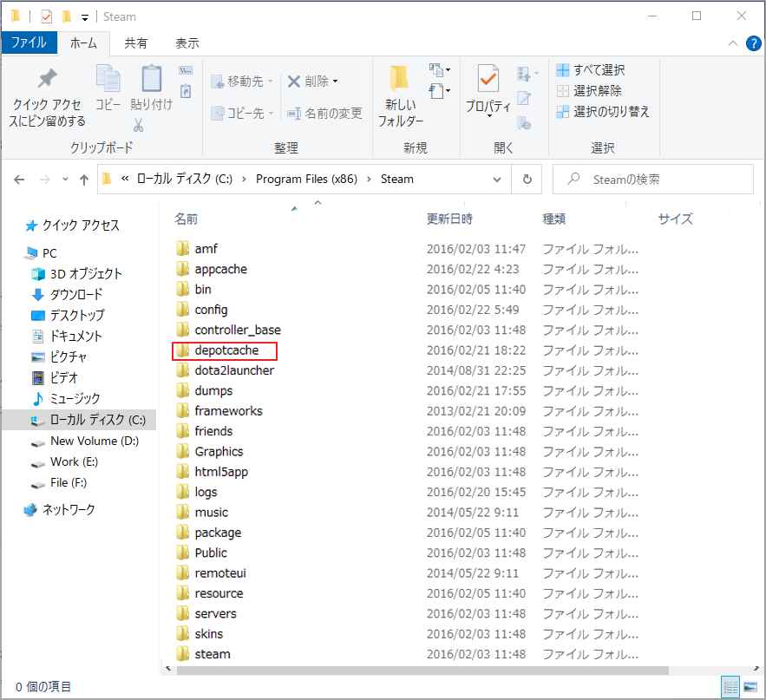The width and height of the screenshot is (766, 700).
Task: Select PC in the navigation pane
Action: (x=42, y=253)
